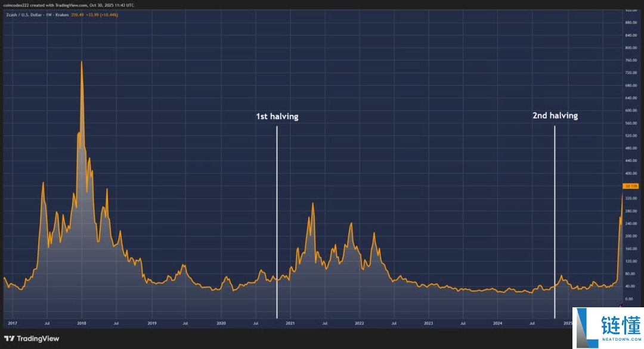This screenshot has width=644, height=349.
Task: Click the 440.00 price axis label
Action: click(x=630, y=161)
